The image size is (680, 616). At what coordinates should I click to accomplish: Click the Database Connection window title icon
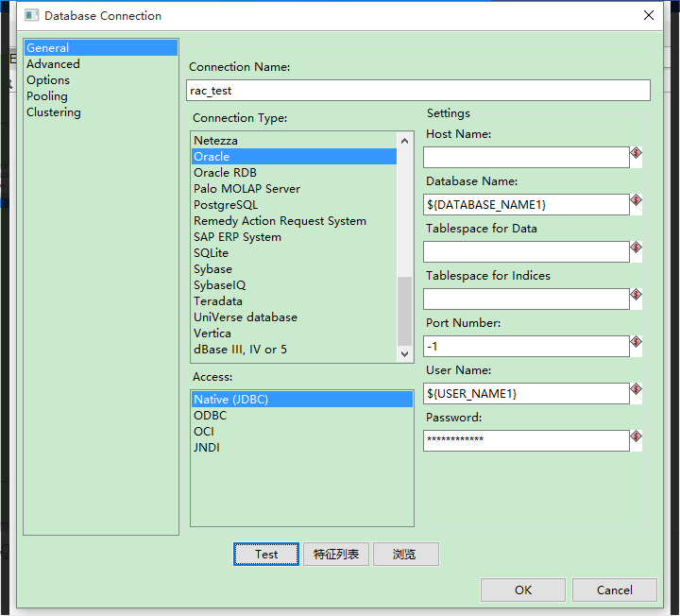pos(32,16)
